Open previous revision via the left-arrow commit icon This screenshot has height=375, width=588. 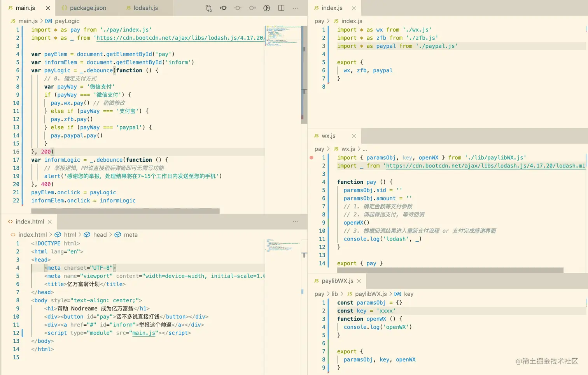click(x=223, y=8)
